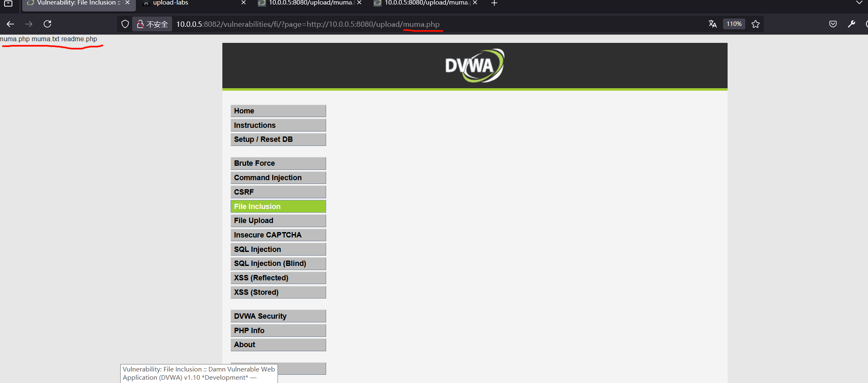The height and width of the screenshot is (383, 868).
Task: Go to SQL Injection page
Action: (278, 249)
